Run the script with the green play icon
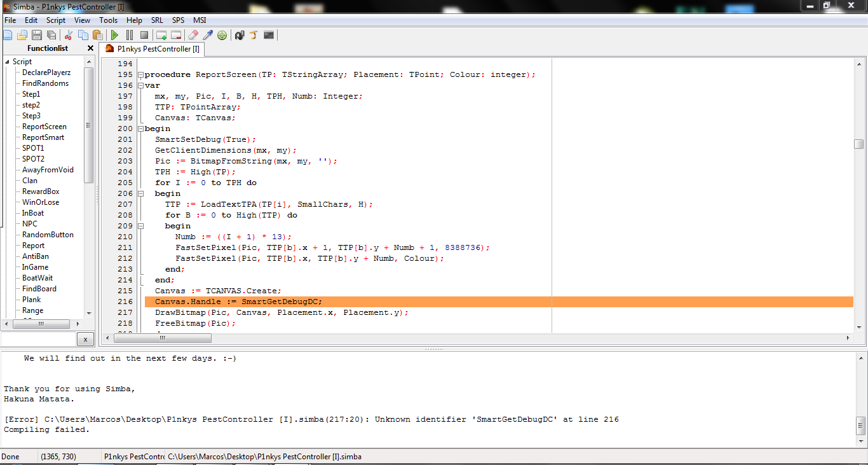The image size is (868, 465). pyautogui.click(x=115, y=35)
